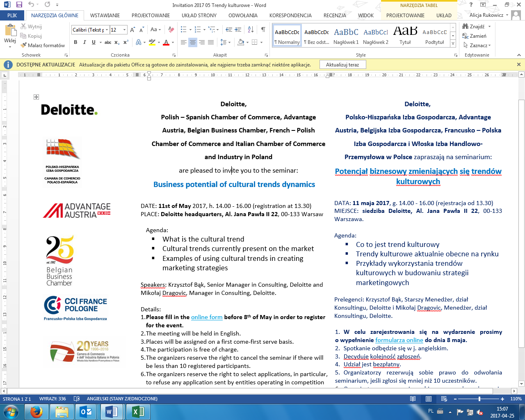Toggle italic formatting
Viewport: 525px width, 420px height.
pos(84,42)
